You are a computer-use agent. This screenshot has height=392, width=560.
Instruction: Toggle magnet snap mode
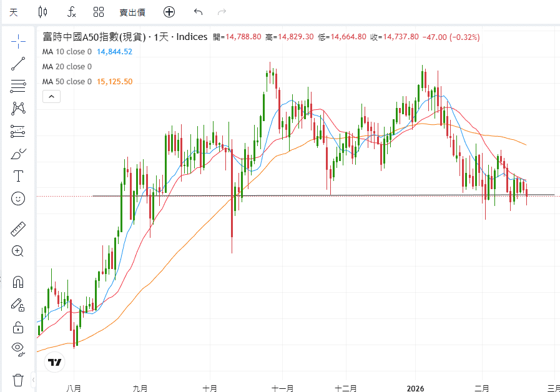click(17, 282)
